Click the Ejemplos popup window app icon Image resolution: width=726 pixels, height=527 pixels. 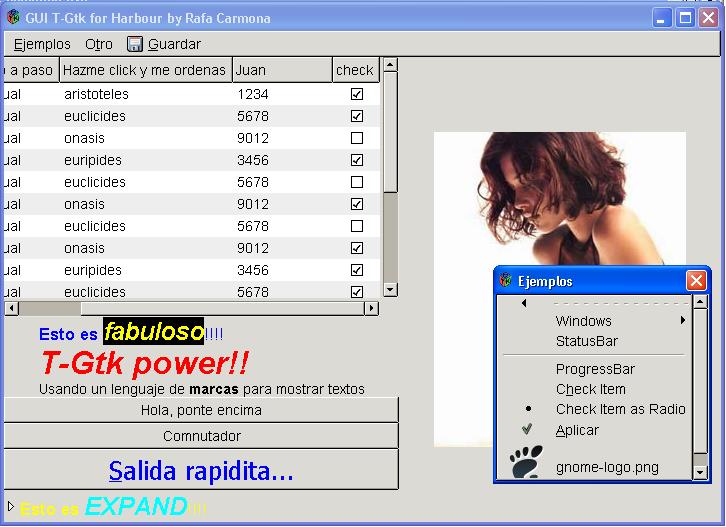[x=506, y=280]
